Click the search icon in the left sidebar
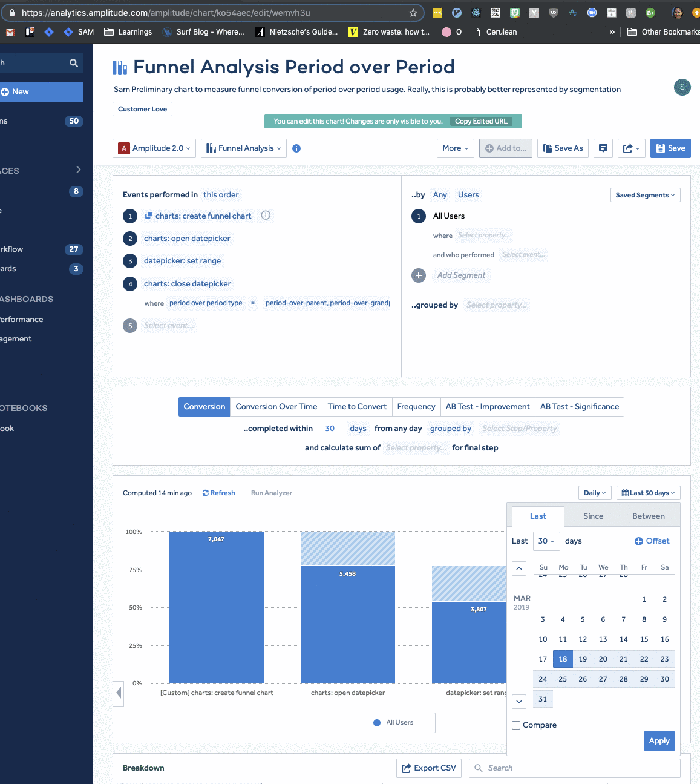Image resolution: width=700 pixels, height=784 pixels. pos(73,62)
